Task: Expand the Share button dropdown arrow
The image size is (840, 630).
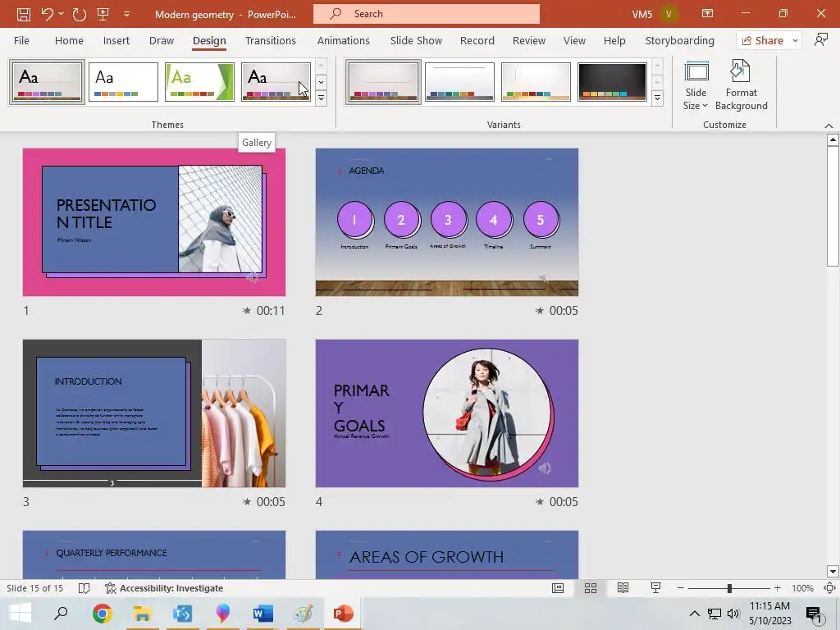Action: (795, 41)
